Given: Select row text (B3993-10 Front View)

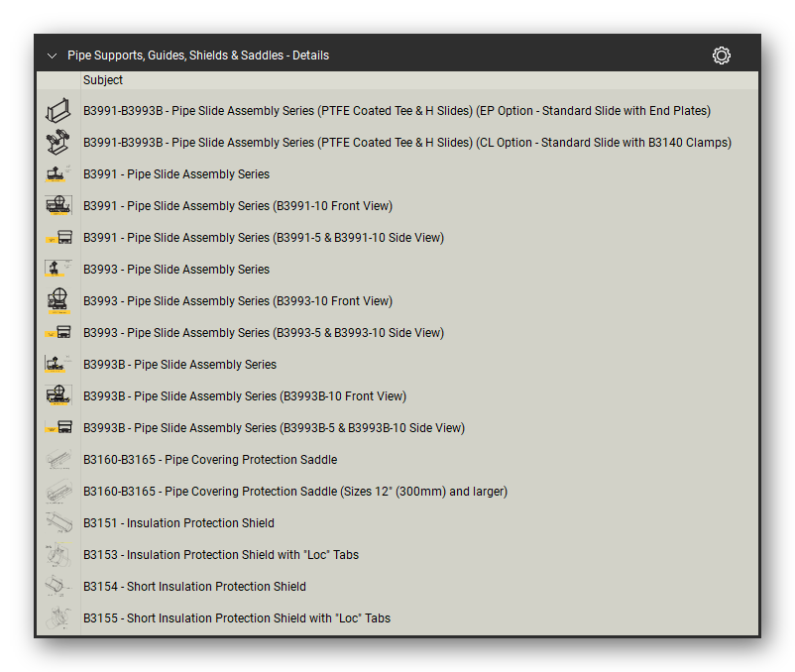Looking at the screenshot, I should point(238,301).
